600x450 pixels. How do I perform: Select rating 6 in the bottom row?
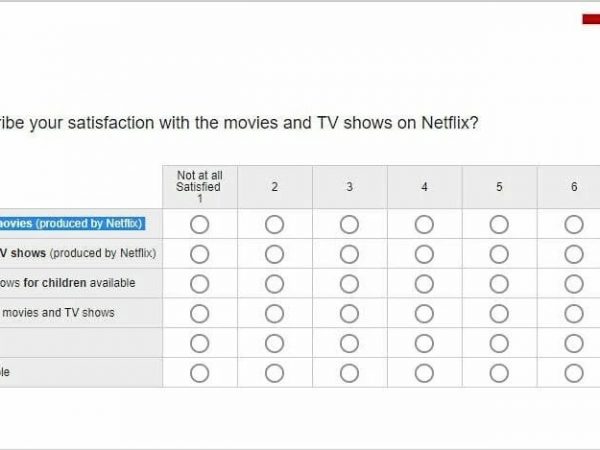(574, 373)
